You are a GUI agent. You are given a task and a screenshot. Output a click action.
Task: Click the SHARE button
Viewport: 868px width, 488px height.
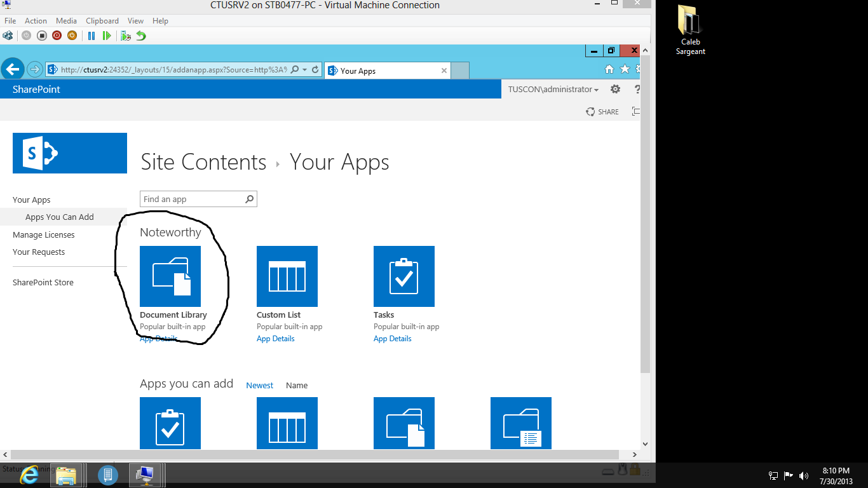(x=602, y=112)
